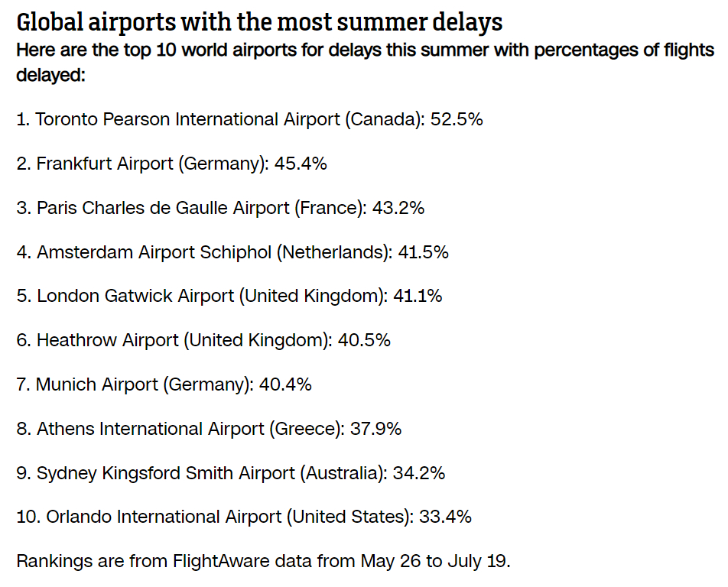Click the 37.9% percentage for Athens
Image resolution: width=728 pixels, height=587 pixels.
(375, 429)
